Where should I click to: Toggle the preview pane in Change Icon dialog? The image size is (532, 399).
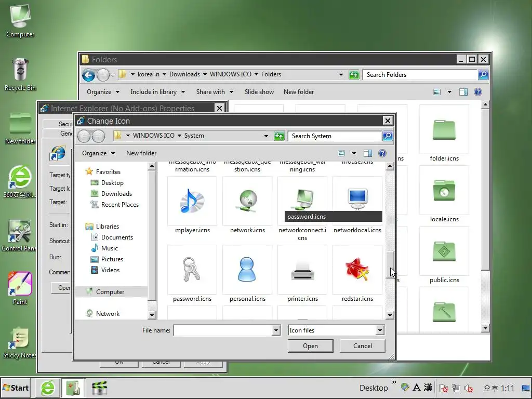click(x=368, y=153)
